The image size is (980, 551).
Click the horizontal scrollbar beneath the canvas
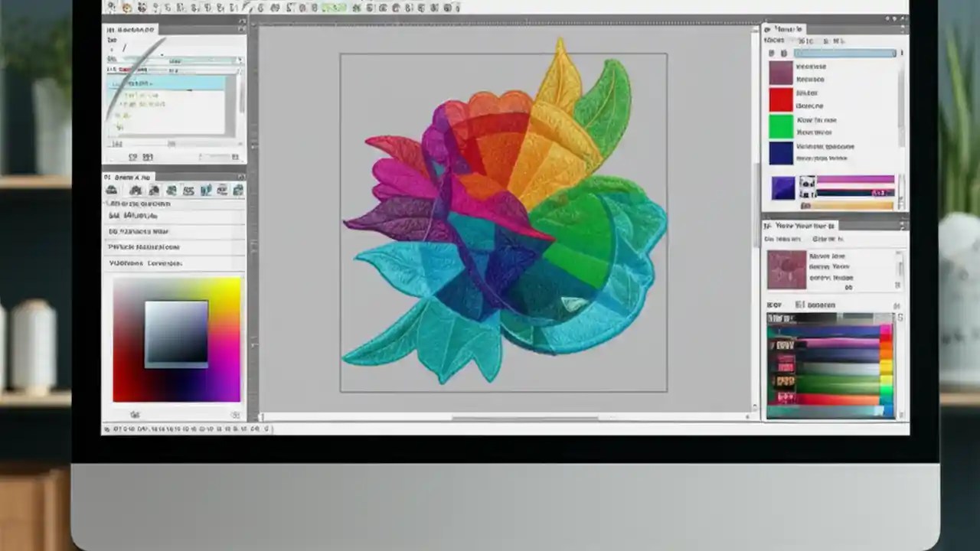(505, 417)
